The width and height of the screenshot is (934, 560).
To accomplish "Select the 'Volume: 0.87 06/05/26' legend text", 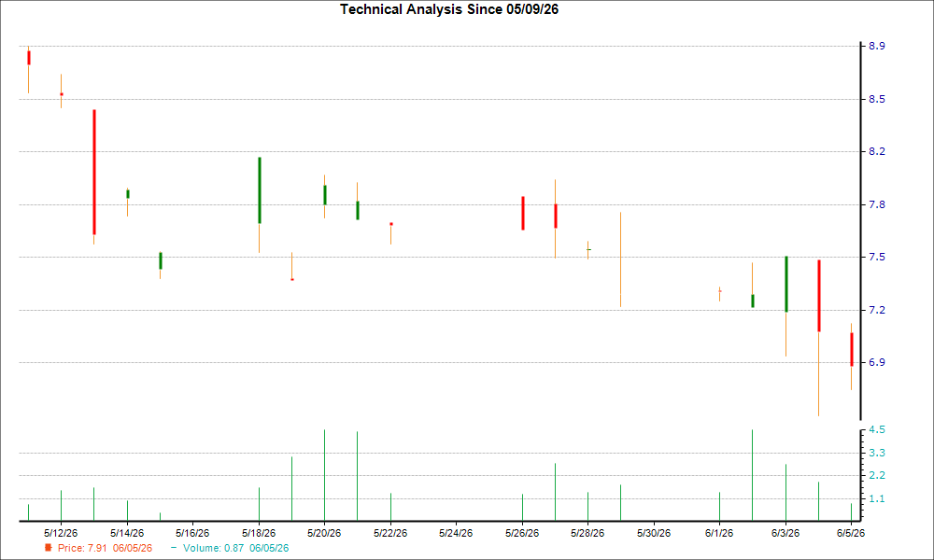I will [x=236, y=548].
